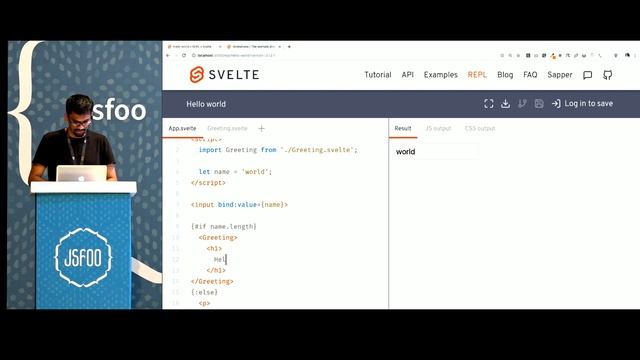This screenshot has width=640, height=360.
Task: Click the input bind:value code line
Action: click(239, 204)
